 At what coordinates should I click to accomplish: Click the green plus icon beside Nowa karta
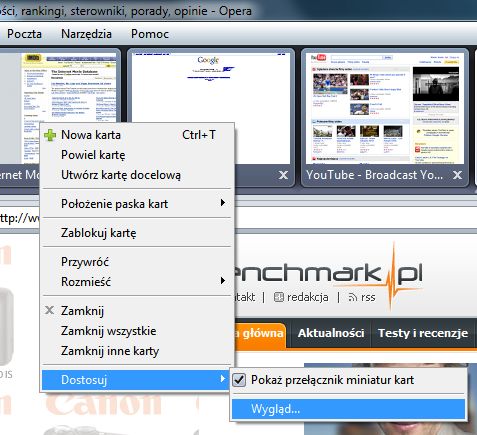point(50,135)
